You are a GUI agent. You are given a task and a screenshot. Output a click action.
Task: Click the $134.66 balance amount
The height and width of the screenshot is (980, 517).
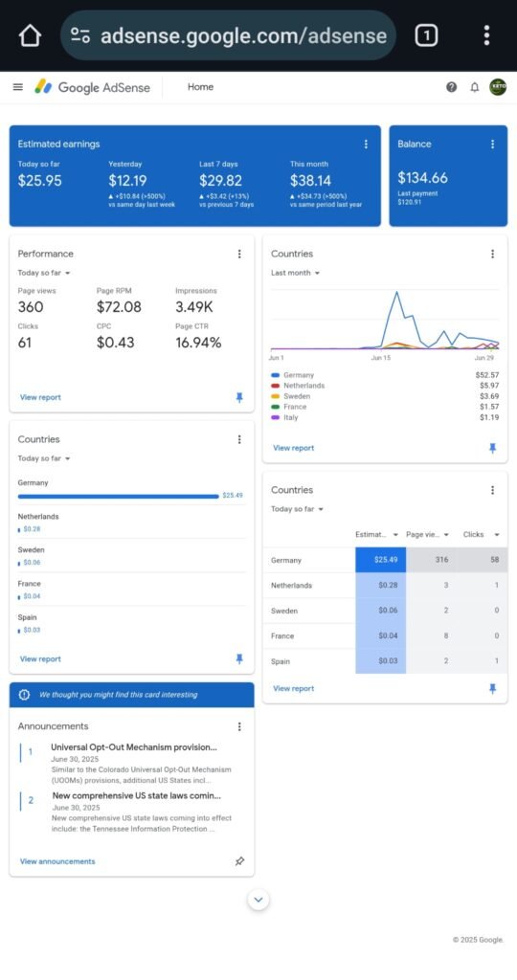[x=422, y=177]
